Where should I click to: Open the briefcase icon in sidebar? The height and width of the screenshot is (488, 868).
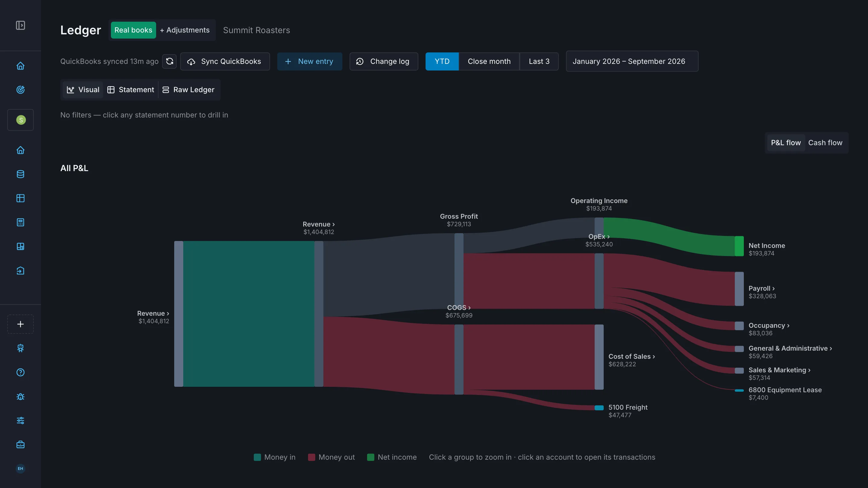(20, 445)
